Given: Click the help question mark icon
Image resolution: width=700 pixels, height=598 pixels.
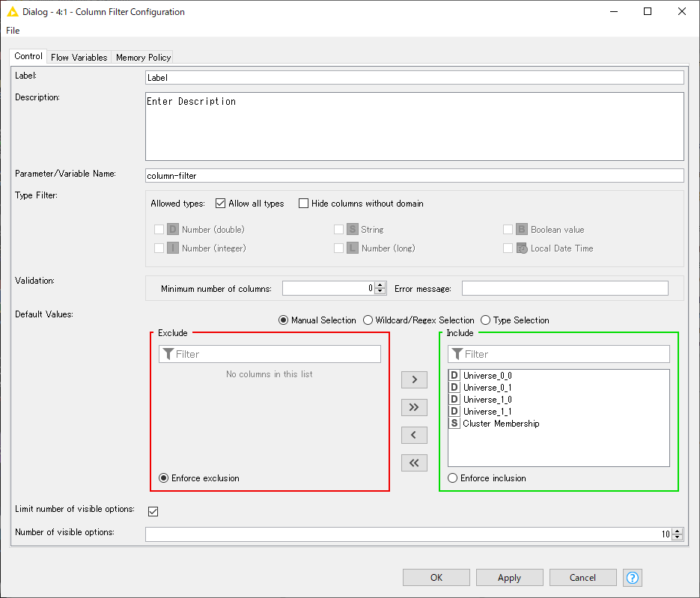Looking at the screenshot, I should [632, 578].
